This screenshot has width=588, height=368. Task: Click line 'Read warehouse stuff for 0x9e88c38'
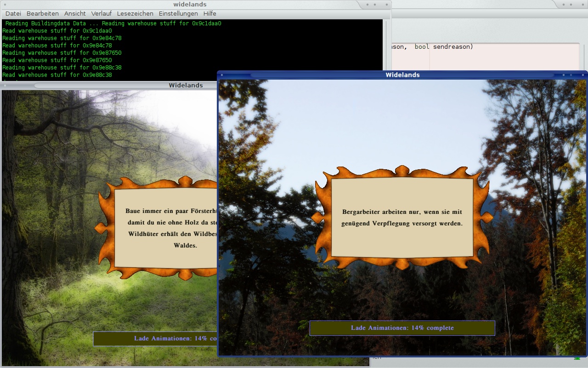click(57, 75)
